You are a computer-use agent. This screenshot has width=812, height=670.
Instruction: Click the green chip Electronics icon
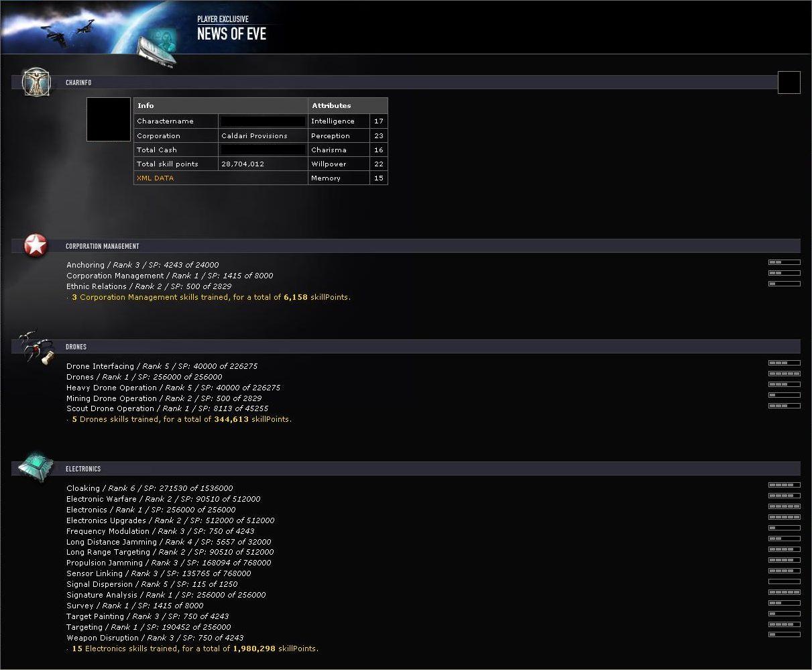[36, 467]
